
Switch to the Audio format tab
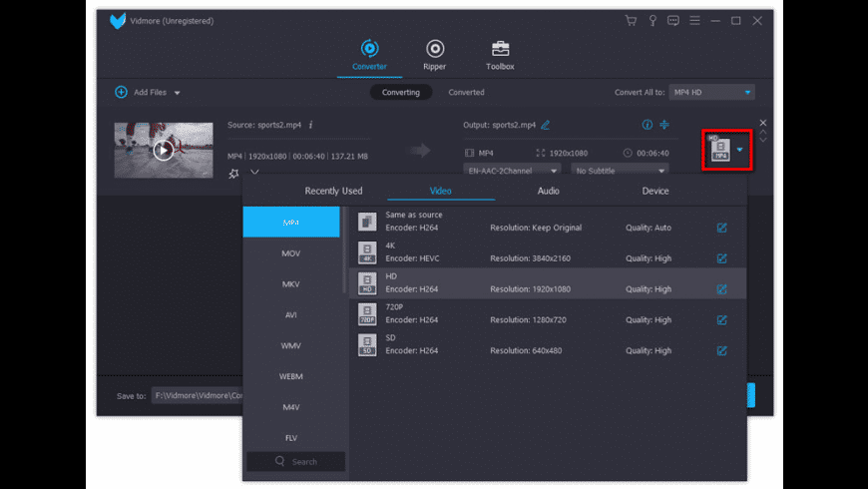(548, 191)
